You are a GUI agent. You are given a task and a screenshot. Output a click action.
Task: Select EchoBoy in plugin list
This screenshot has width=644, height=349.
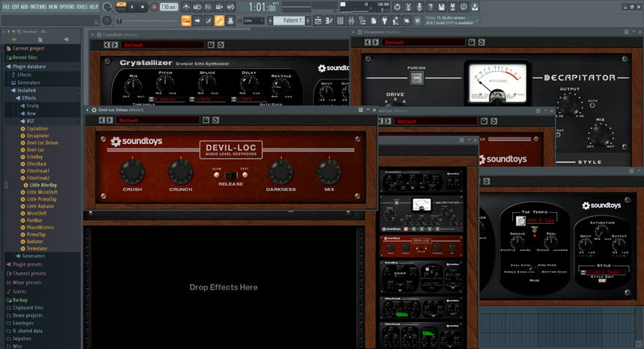(34, 157)
